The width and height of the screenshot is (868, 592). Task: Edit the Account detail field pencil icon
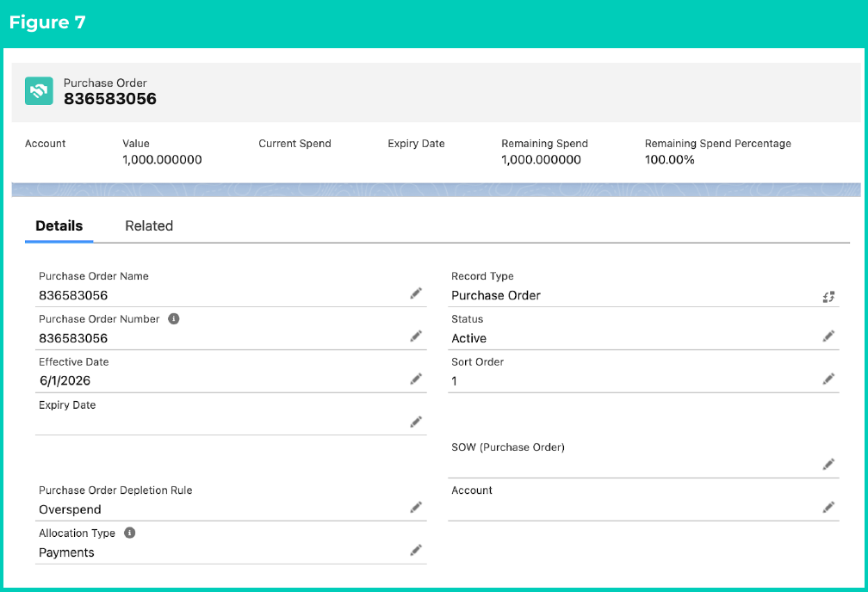pyautogui.click(x=828, y=507)
